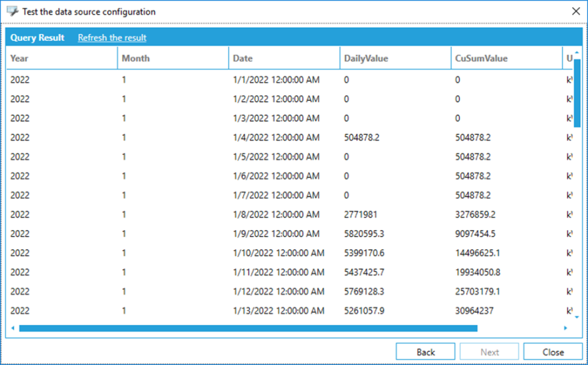The image size is (588, 365).
Task: Click the wizard icon in title bar
Action: pos(12,11)
